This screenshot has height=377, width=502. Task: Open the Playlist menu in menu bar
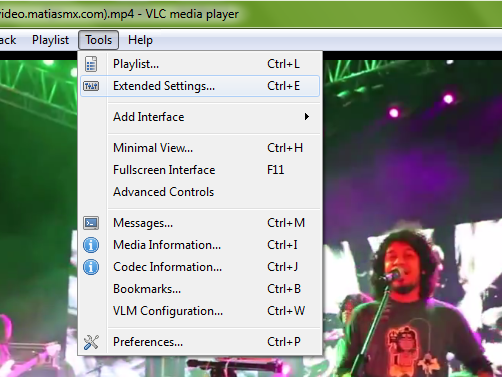click(50, 40)
